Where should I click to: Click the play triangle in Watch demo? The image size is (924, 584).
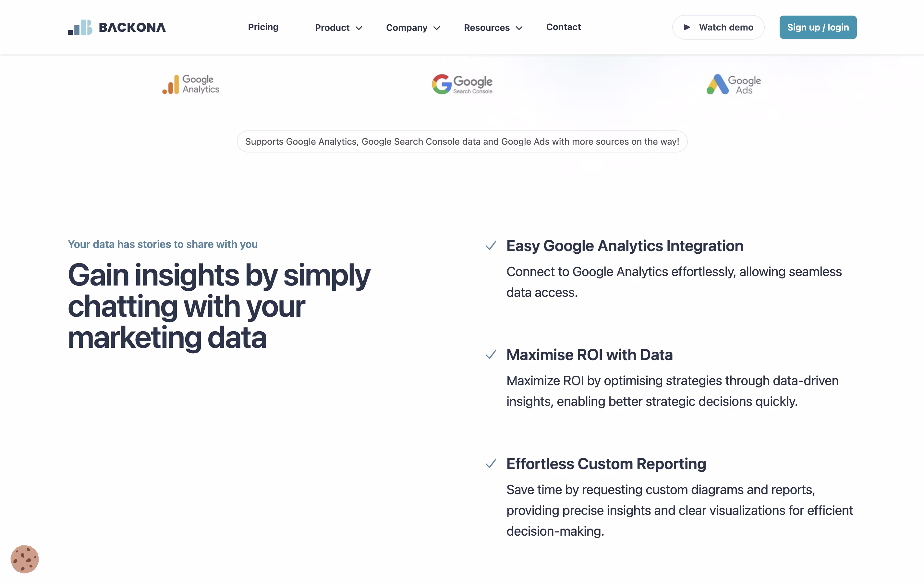click(687, 27)
